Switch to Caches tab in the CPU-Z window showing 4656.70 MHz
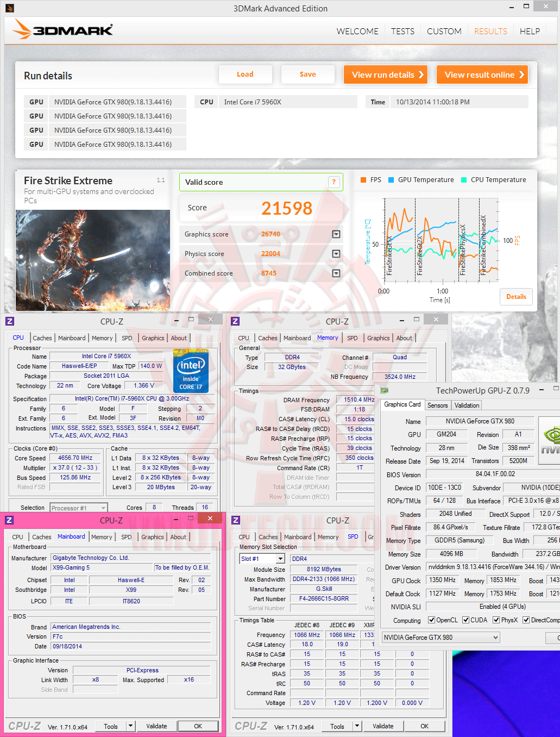This screenshot has height=737, width=560. (42, 338)
